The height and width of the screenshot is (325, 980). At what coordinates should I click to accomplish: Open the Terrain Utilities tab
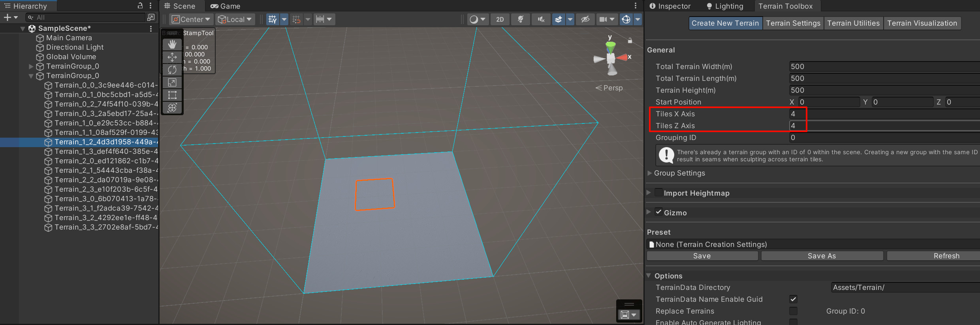[854, 23]
